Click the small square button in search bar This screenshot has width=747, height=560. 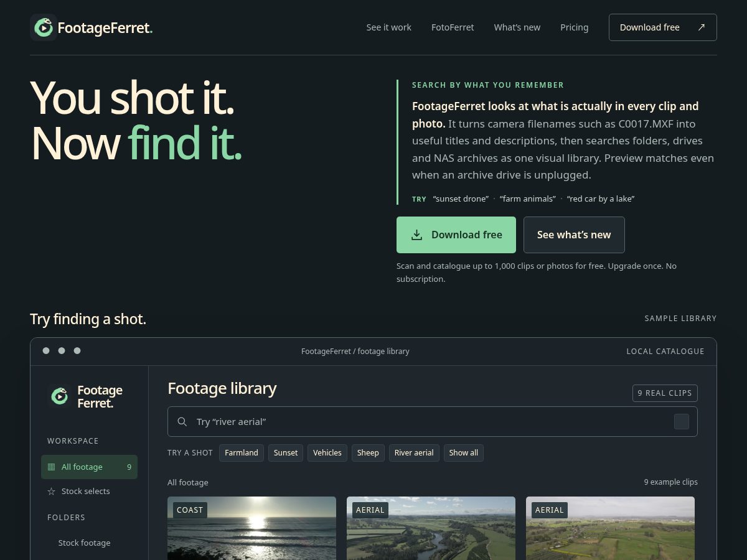[x=682, y=422]
